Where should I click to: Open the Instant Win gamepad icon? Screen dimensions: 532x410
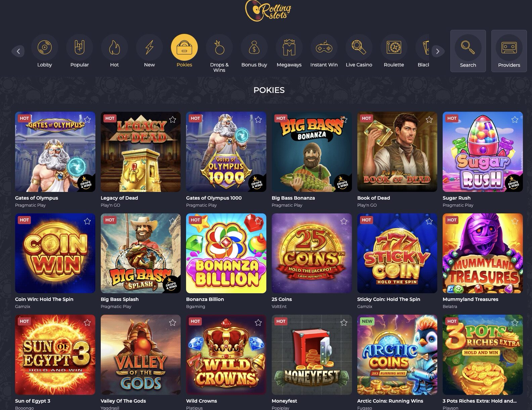click(x=324, y=47)
